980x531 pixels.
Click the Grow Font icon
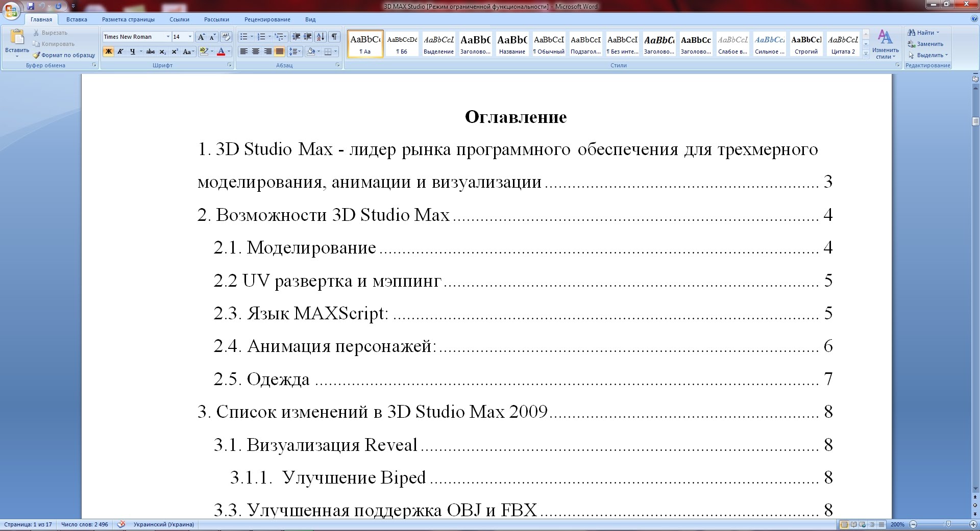(x=201, y=37)
